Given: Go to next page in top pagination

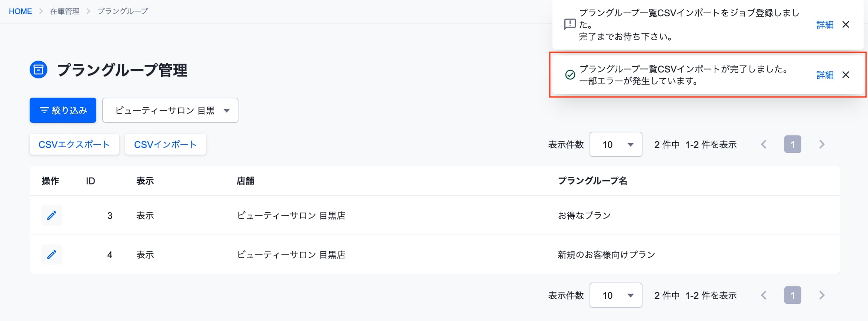Looking at the screenshot, I should (822, 144).
